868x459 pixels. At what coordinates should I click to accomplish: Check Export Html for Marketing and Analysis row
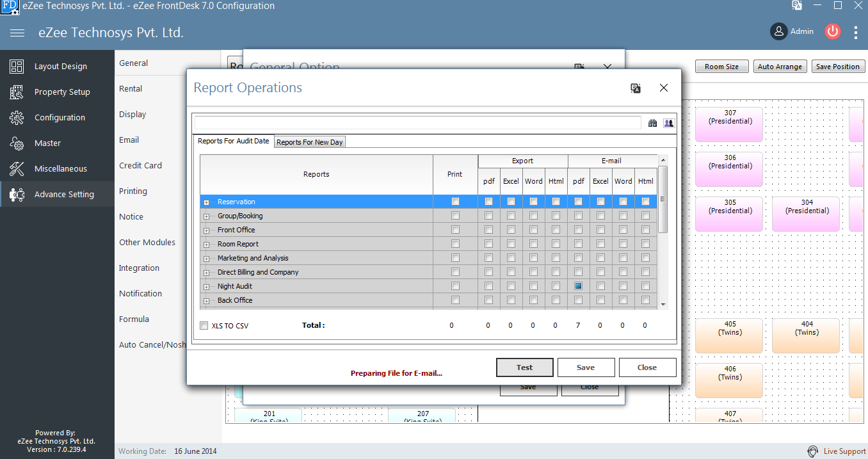(x=556, y=258)
